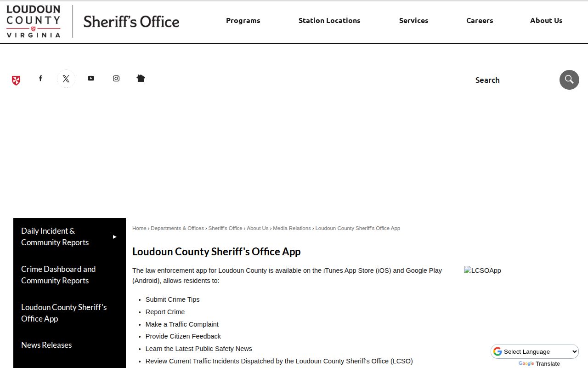Image resolution: width=588 pixels, height=368 pixels.
Task: Click 'Review Current Traffic Incidents Dispatched' bullet text
Action: point(279,361)
